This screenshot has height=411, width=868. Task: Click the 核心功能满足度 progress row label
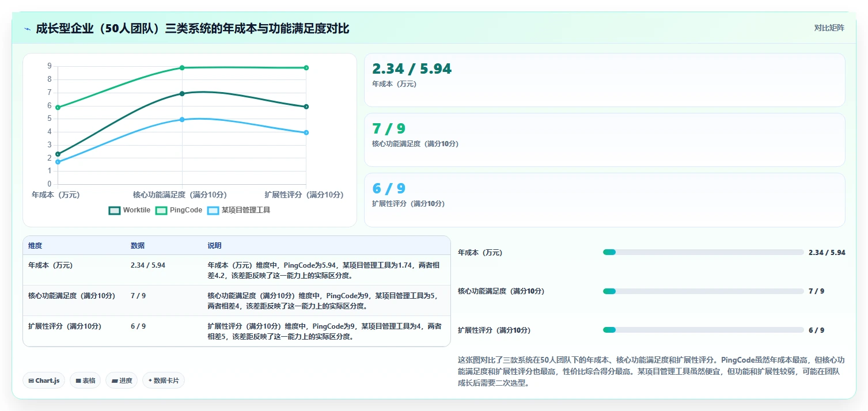(x=501, y=291)
